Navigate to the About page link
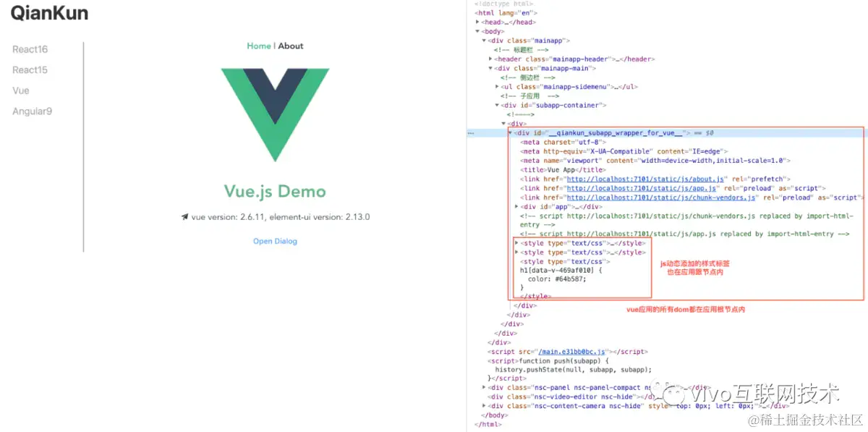Viewport: 868px width, 432px height. 291,46
